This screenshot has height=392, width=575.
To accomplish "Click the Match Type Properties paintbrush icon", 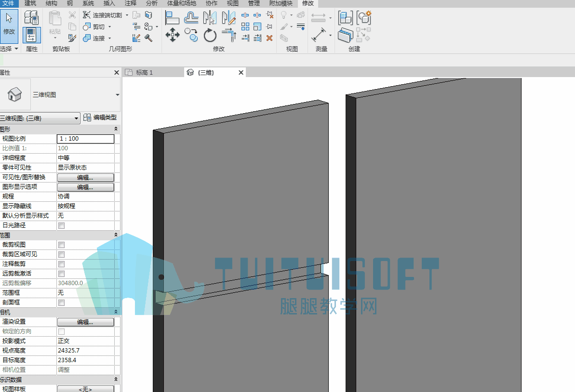I will (x=72, y=38).
